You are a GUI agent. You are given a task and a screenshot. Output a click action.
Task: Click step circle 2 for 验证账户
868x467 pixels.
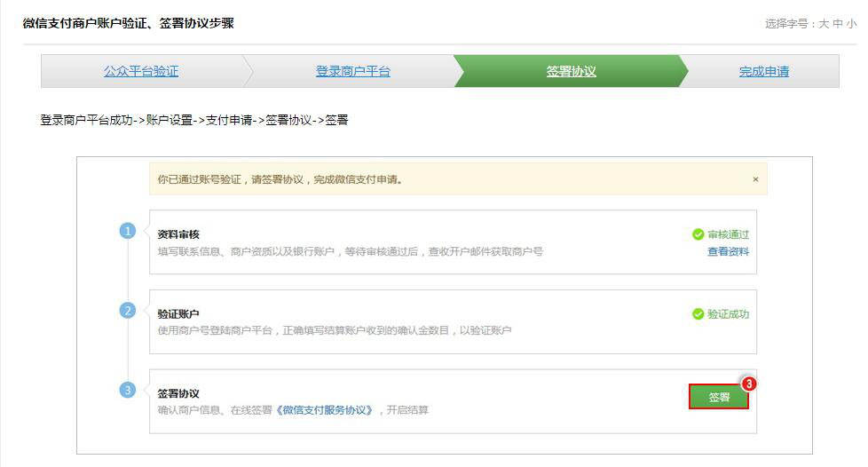pos(128,310)
